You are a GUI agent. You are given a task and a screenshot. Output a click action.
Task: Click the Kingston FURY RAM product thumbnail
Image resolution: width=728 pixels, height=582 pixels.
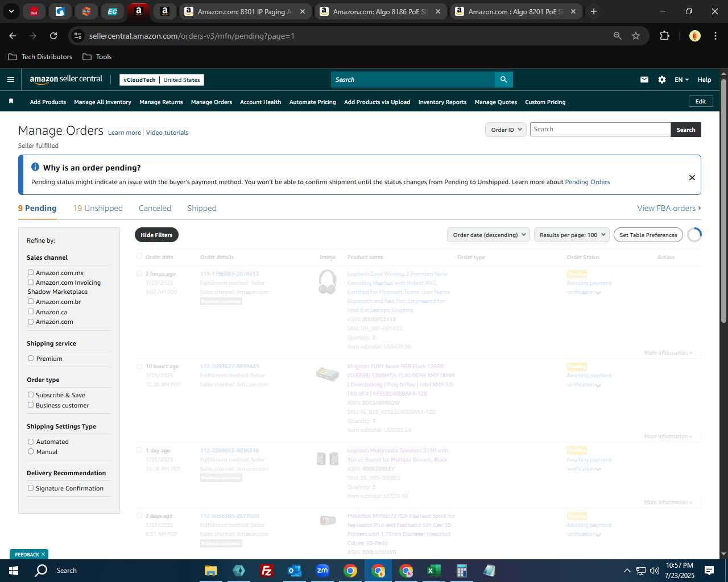[327, 374]
